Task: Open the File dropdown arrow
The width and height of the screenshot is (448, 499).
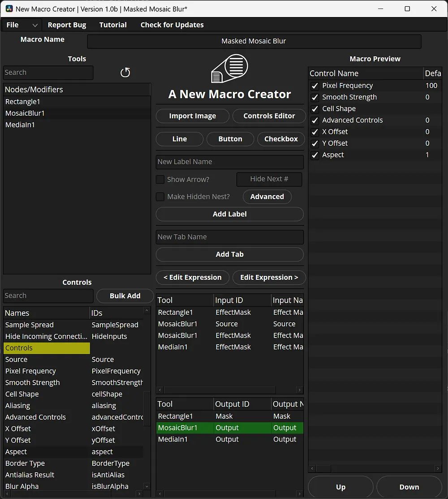Action: (x=35, y=25)
